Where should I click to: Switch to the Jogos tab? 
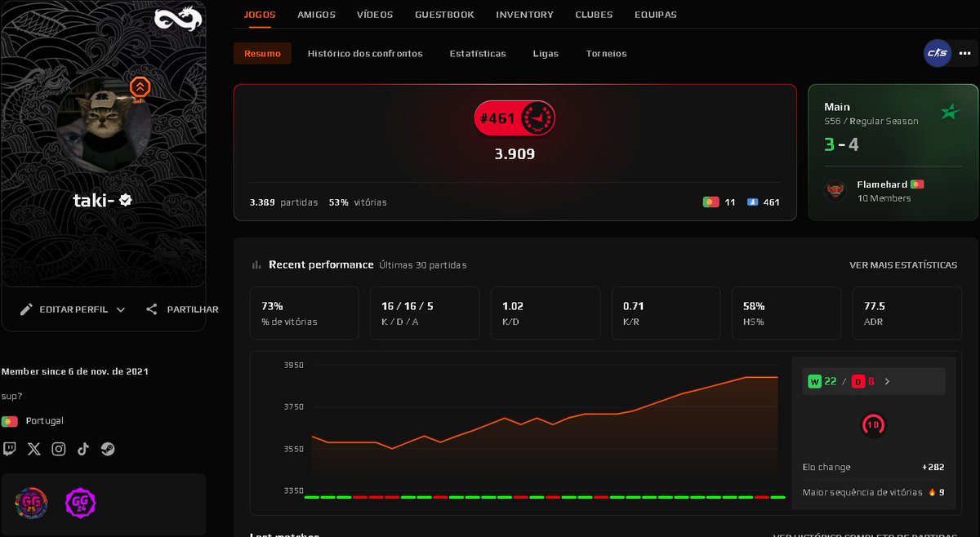point(260,15)
